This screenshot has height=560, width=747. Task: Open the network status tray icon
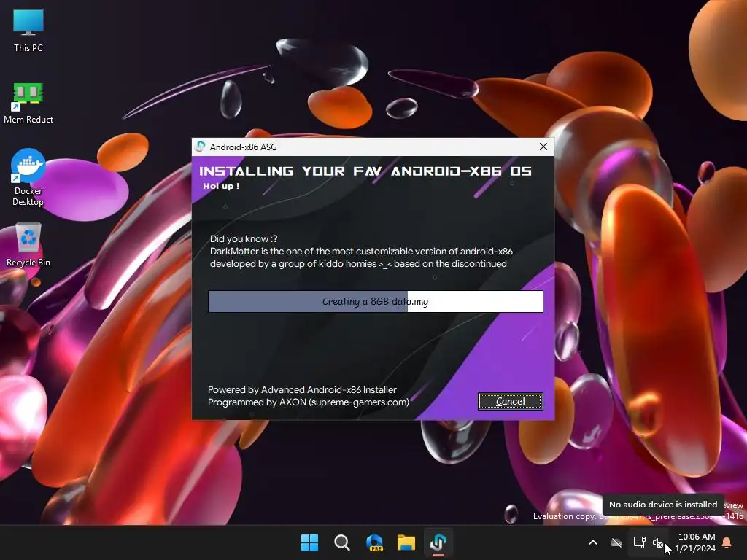tap(639, 542)
